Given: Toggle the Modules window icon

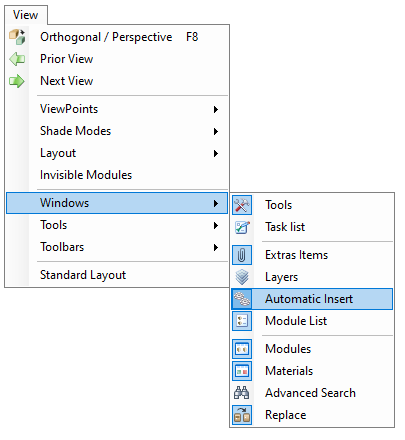Looking at the screenshot, I should pyautogui.click(x=242, y=349).
